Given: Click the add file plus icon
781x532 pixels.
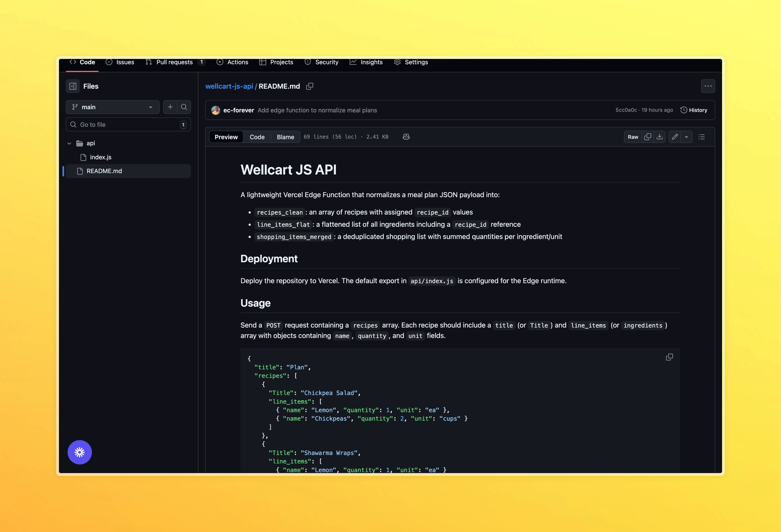Looking at the screenshot, I should [170, 107].
